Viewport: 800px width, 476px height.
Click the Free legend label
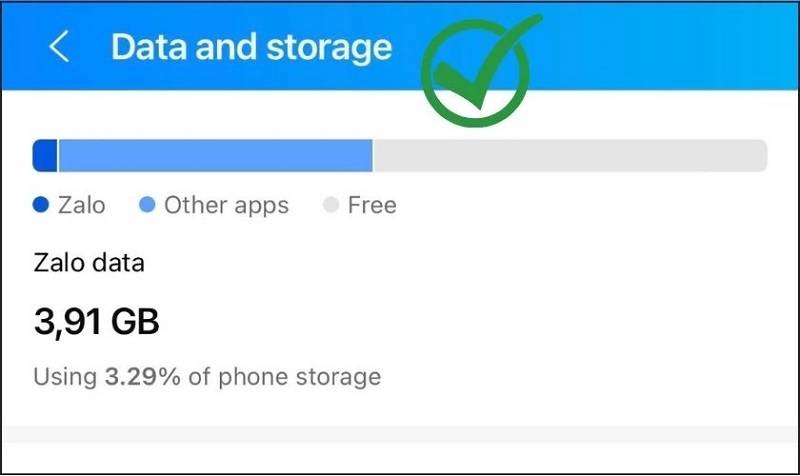pos(372,206)
